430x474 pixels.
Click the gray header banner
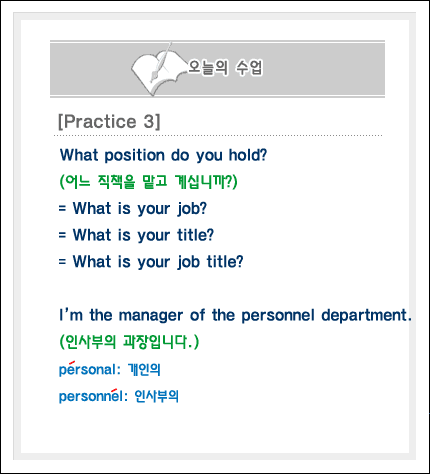pos(217,69)
